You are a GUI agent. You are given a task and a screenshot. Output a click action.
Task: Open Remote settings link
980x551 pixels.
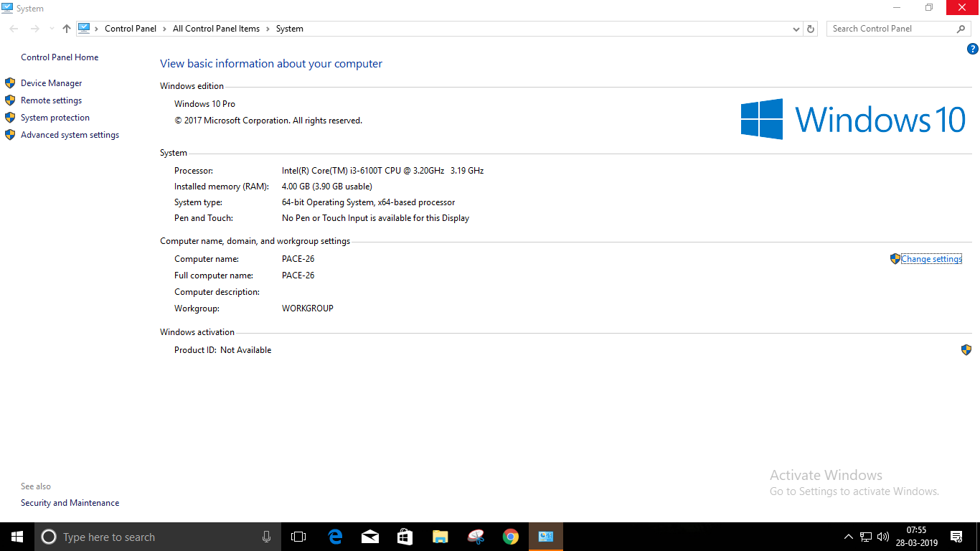tap(51, 100)
